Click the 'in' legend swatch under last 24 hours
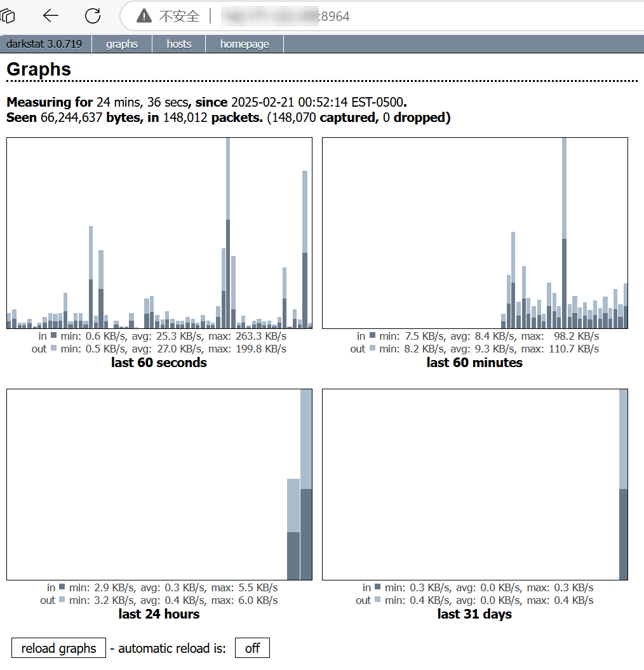 click(x=62, y=587)
